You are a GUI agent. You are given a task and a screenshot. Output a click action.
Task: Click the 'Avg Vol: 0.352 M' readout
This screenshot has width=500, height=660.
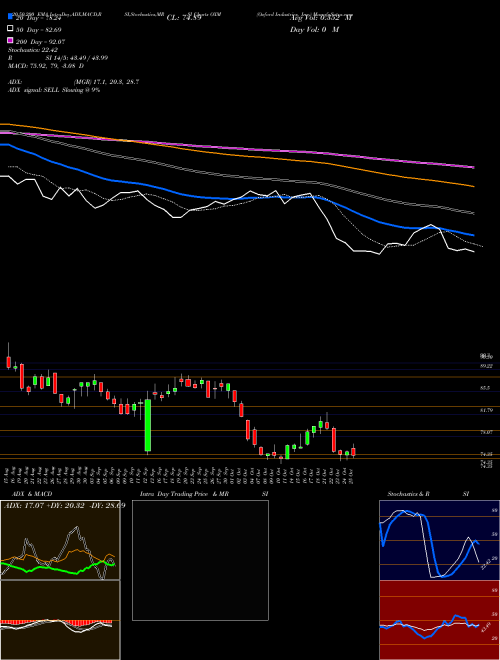[321, 18]
